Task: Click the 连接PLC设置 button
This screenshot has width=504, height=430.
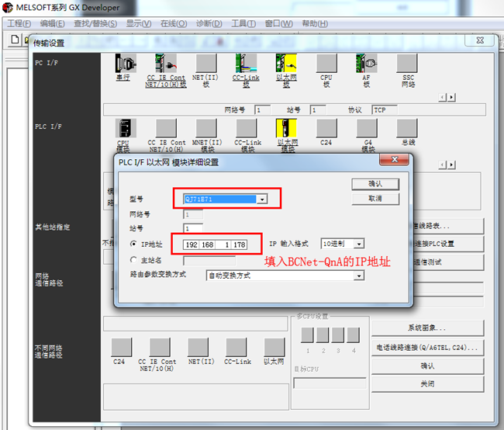Action: coord(448,244)
